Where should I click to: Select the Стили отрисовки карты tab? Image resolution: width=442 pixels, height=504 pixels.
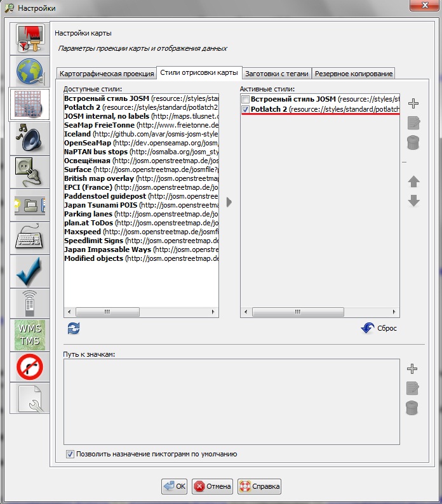199,72
